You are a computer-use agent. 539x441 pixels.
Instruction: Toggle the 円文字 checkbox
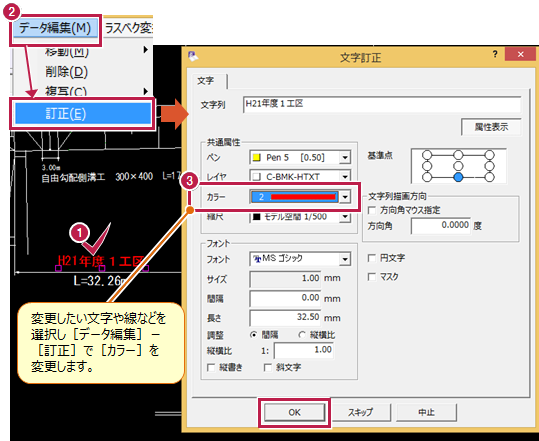(x=372, y=258)
